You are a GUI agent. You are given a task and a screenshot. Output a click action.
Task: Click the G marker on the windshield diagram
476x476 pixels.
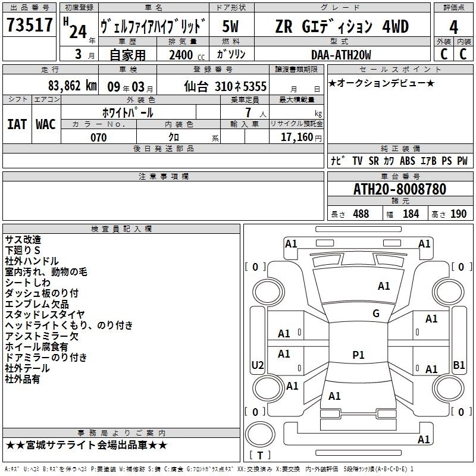pyautogui.click(x=375, y=314)
